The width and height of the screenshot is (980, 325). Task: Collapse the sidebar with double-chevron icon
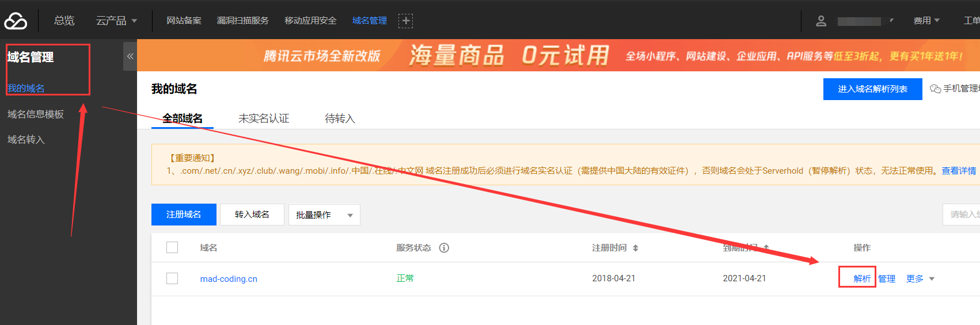tap(130, 56)
